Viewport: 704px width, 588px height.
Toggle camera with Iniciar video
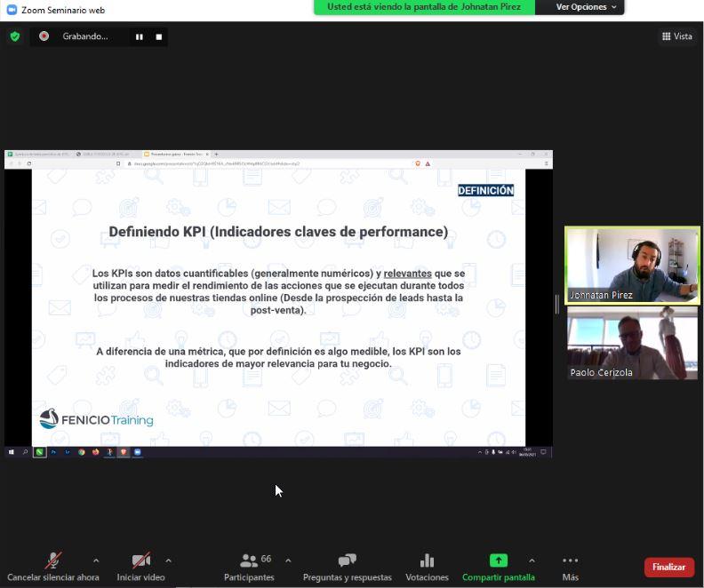pos(140,560)
